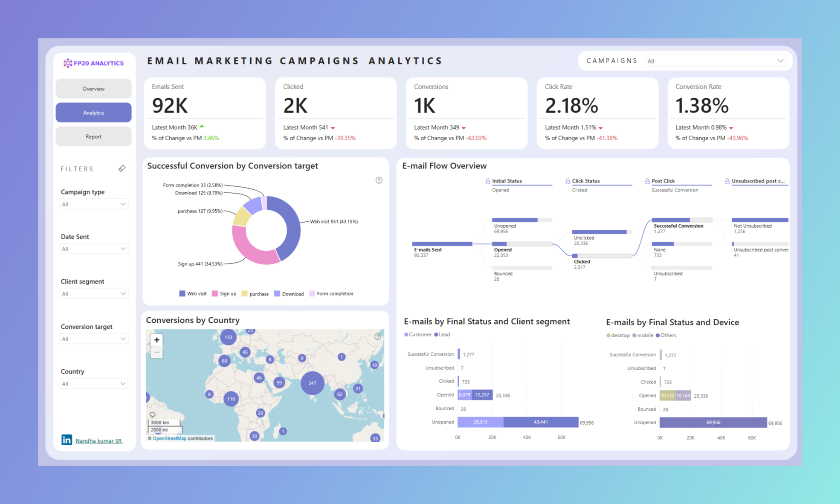Image resolution: width=840 pixels, height=504 pixels.
Task: Click the map zoom in plus button
Action: coord(156,340)
